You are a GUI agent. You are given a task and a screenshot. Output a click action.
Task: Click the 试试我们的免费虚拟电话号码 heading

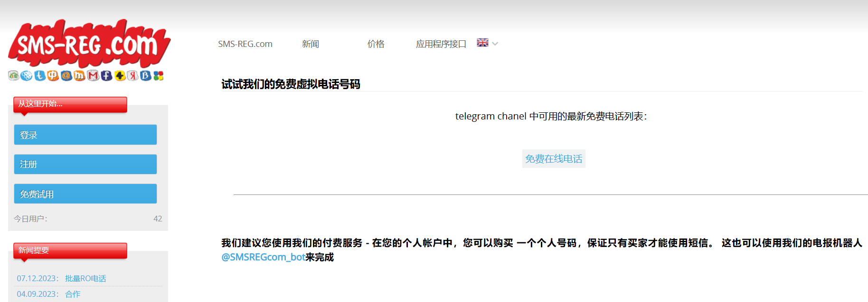click(291, 84)
